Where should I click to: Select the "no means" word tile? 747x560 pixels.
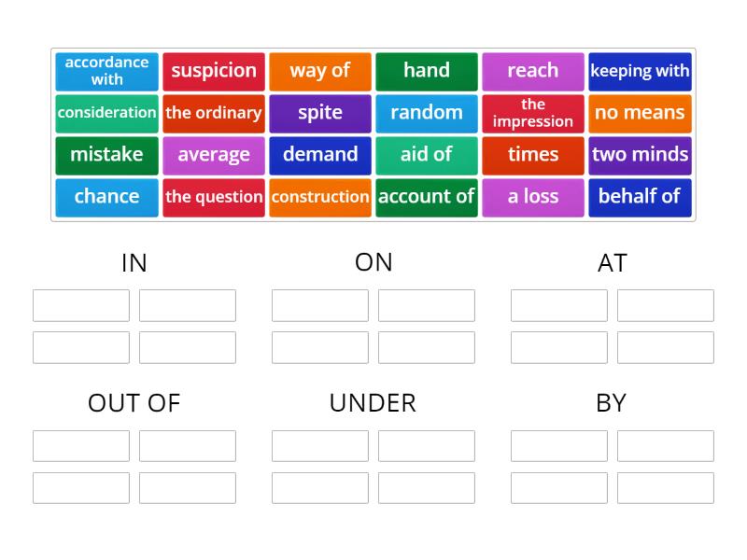pos(640,113)
